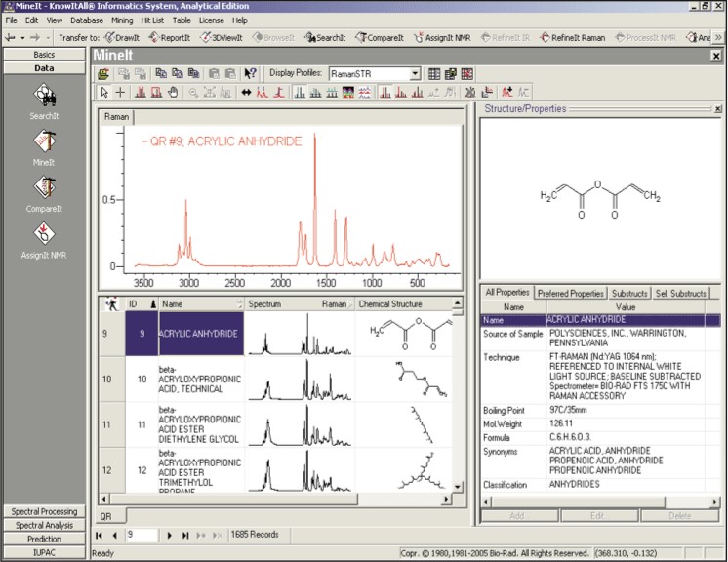Image resolution: width=728 pixels, height=562 pixels.
Task: Click the red grid layout icon
Action: (467, 74)
